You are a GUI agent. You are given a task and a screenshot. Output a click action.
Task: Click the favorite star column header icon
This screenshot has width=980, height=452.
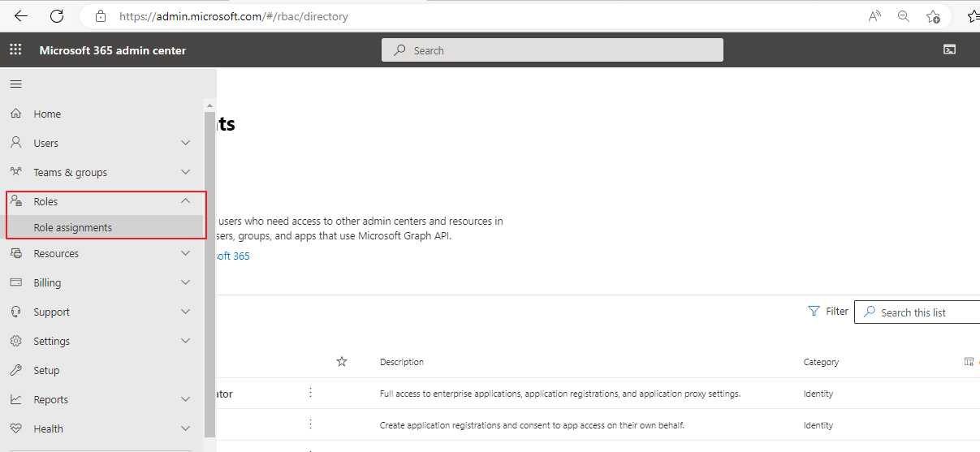point(342,362)
